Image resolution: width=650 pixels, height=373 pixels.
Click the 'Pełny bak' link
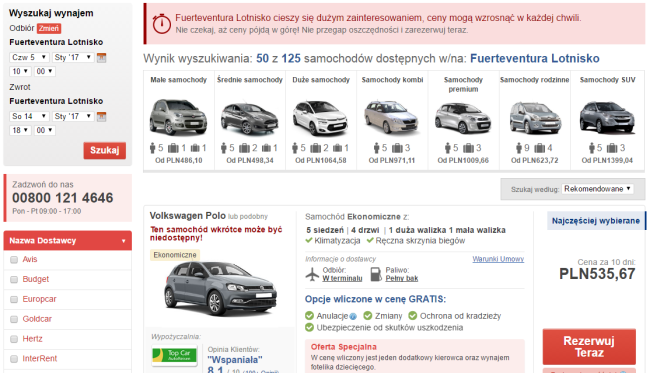402,279
